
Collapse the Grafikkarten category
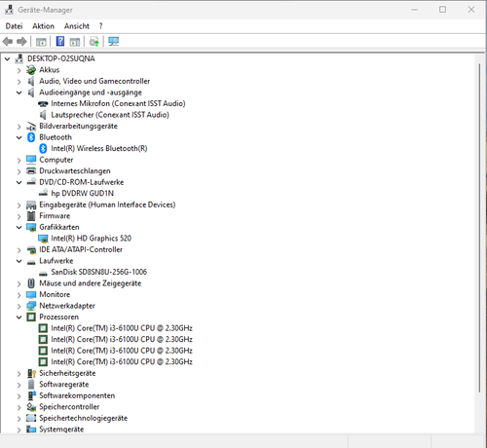click(19, 227)
